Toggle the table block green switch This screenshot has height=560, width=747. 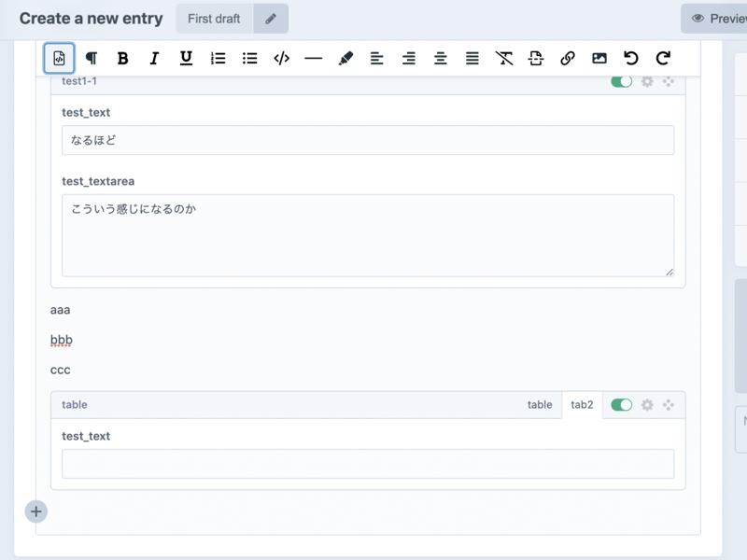(621, 405)
